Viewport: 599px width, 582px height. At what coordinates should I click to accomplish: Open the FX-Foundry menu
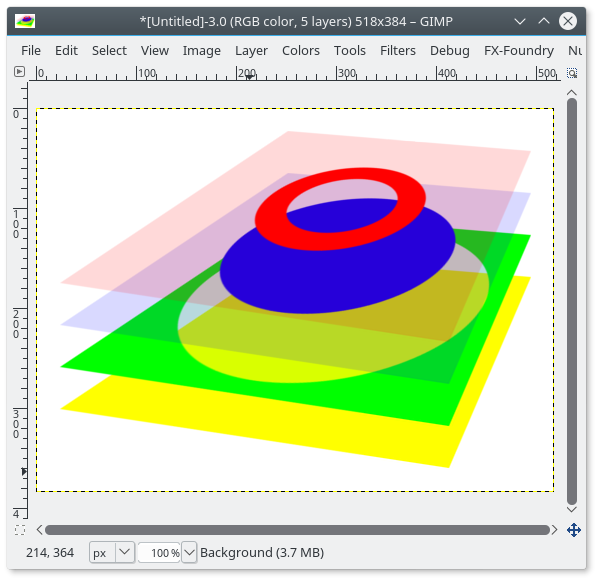coord(519,50)
